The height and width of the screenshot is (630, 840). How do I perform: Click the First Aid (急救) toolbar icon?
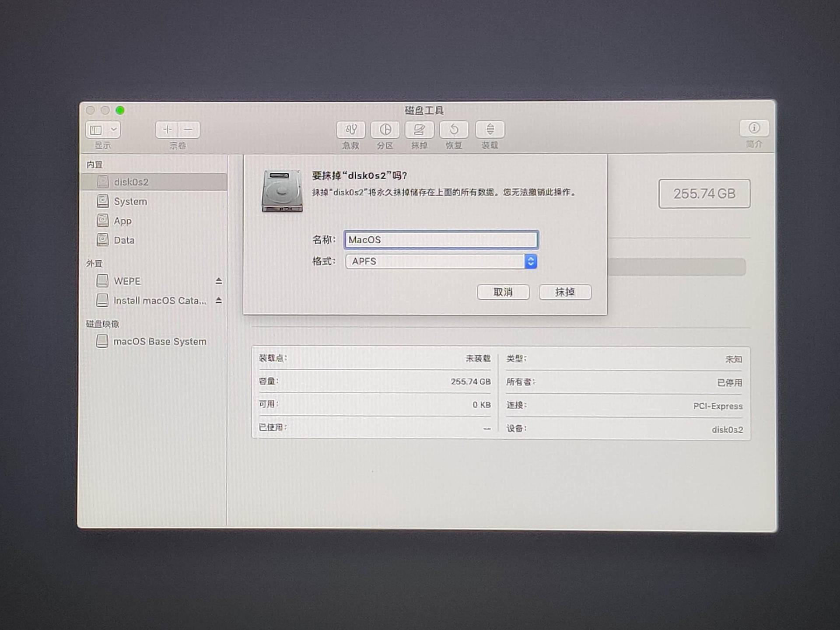click(x=350, y=129)
